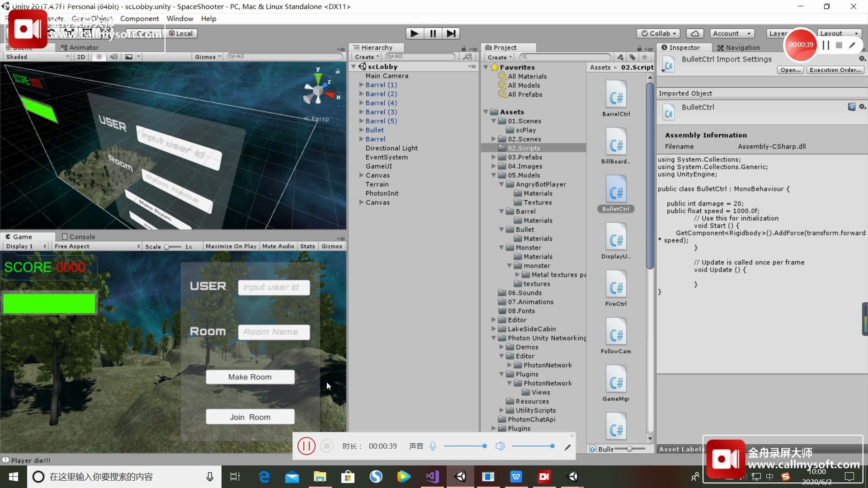Viewport: 868px width, 488px height.
Task: Open the Window menu
Action: pyautogui.click(x=179, y=19)
